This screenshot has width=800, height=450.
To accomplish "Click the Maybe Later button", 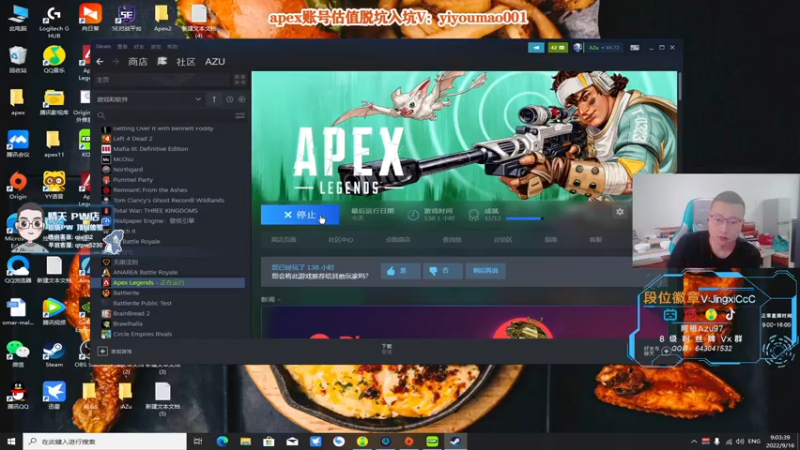I will [x=485, y=271].
